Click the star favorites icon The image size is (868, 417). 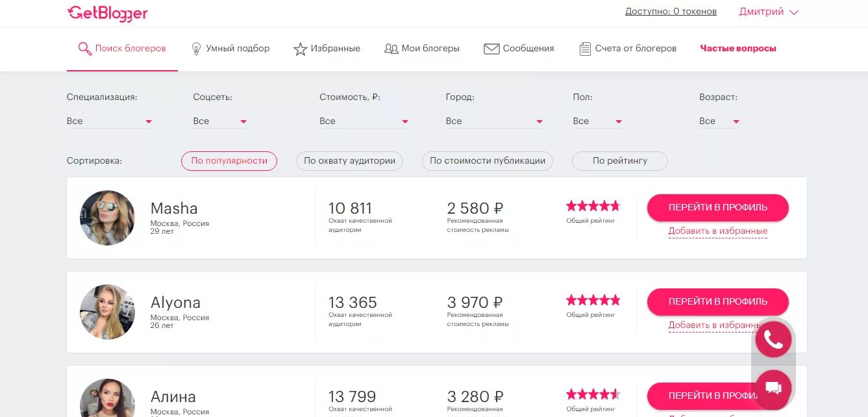pos(300,49)
